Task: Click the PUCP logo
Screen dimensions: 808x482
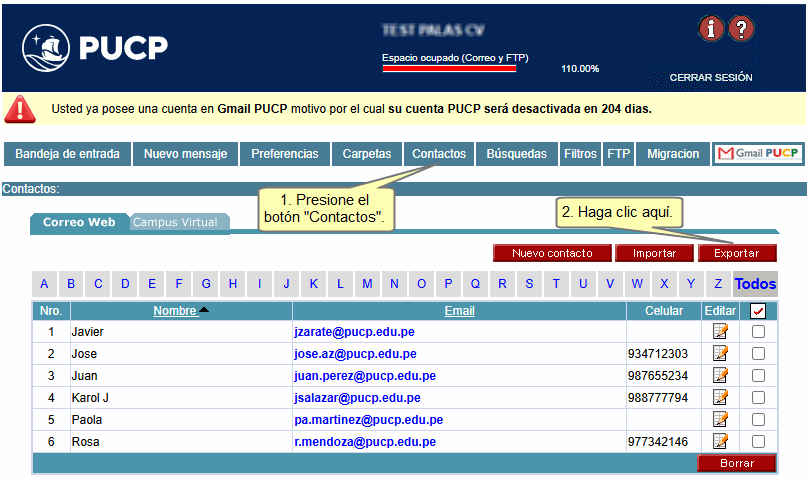Action: click(95, 46)
